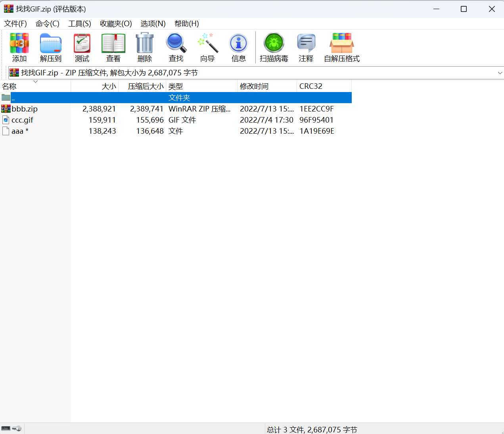Click status bar total '总计 3 文件'
The width and height of the screenshot is (504, 434).
pos(312,430)
